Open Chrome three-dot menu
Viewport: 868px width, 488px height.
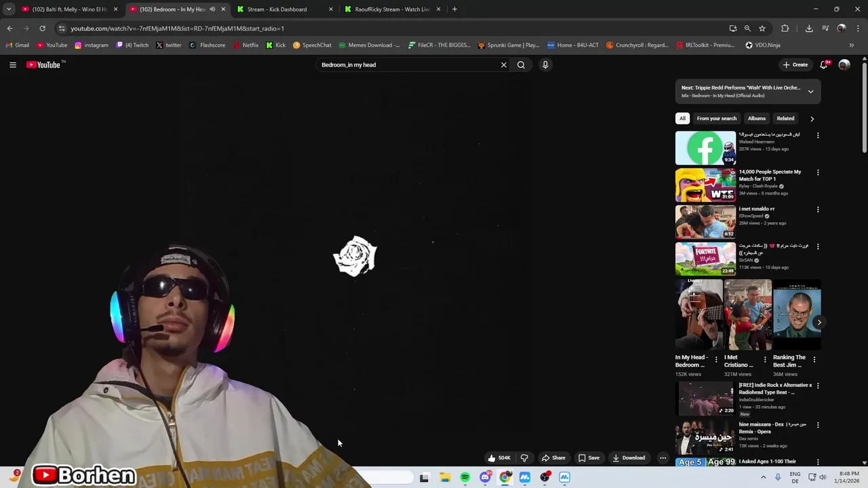[x=859, y=28]
